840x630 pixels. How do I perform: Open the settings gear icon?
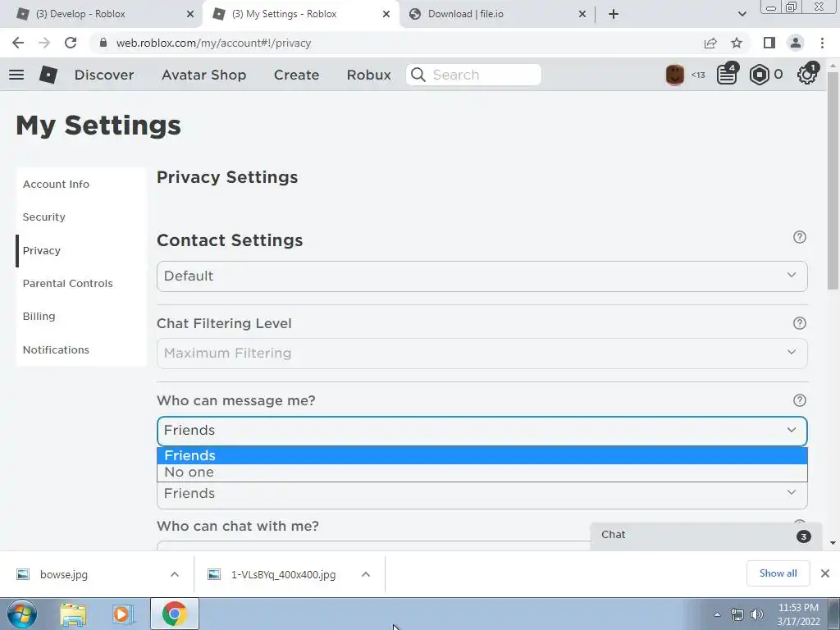coord(807,74)
